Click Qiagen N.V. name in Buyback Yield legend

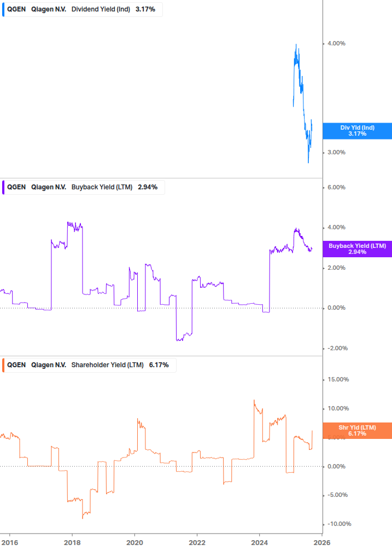click(49, 187)
